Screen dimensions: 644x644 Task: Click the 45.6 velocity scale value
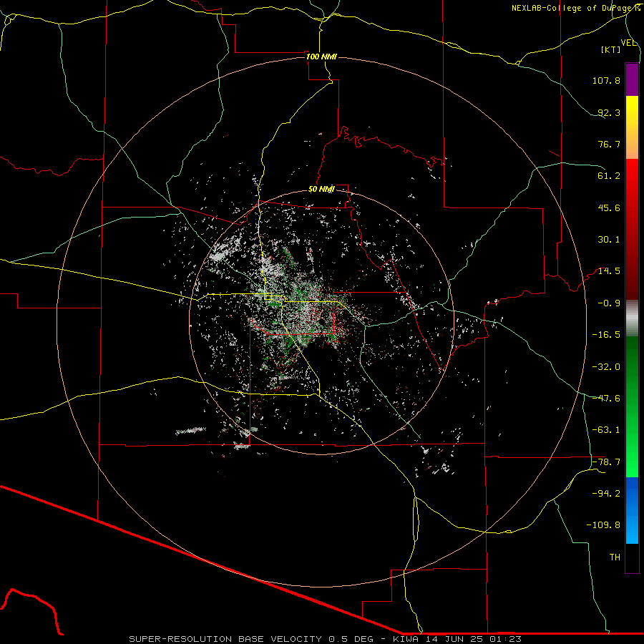pos(609,208)
